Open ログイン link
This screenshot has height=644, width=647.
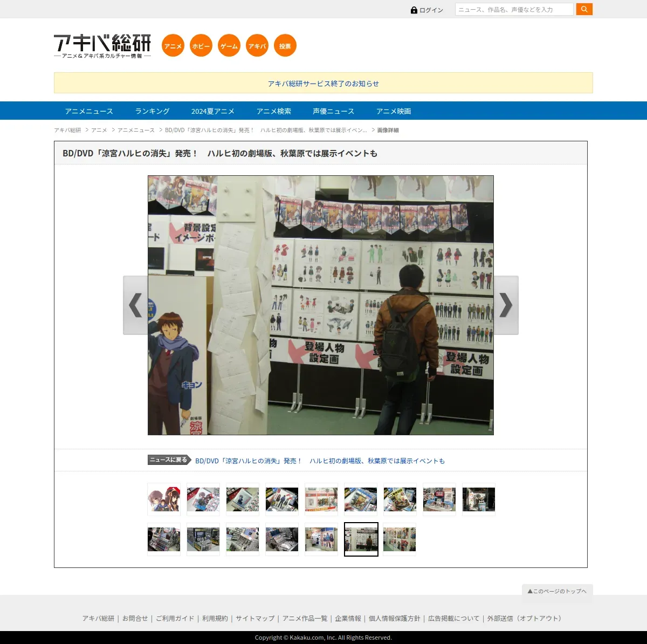[x=431, y=10]
